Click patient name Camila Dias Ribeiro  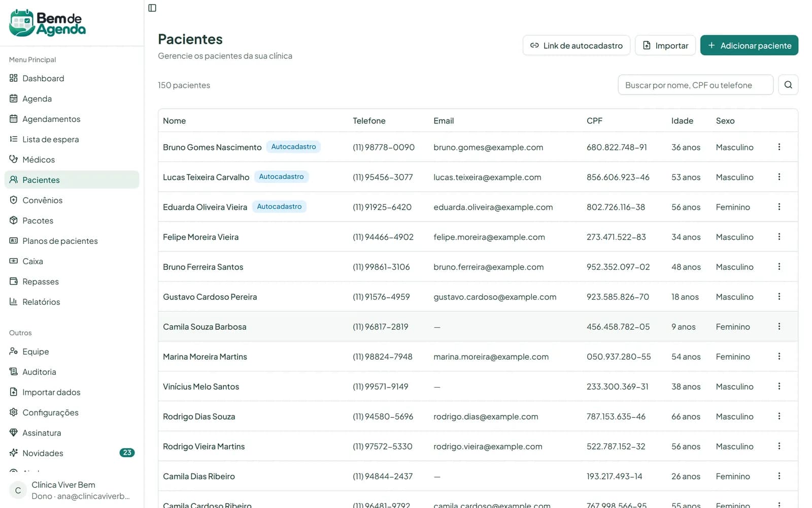[x=199, y=477]
